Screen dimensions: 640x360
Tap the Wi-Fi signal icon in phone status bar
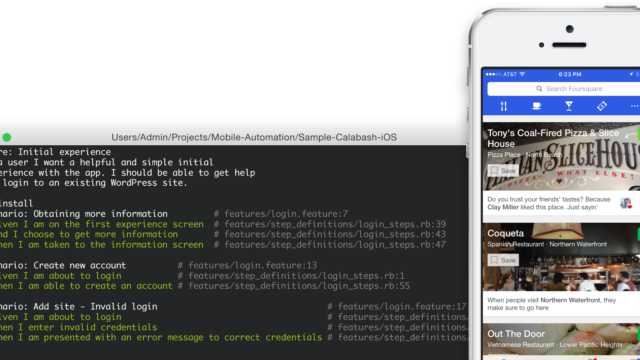tap(522, 74)
